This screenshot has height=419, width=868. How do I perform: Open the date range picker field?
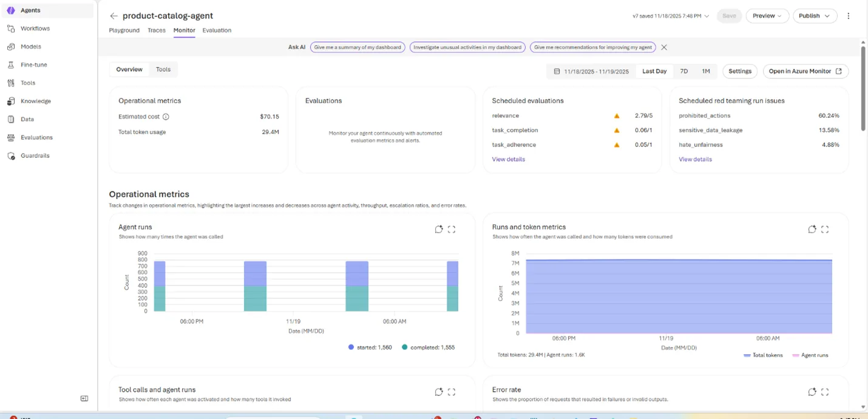click(591, 71)
